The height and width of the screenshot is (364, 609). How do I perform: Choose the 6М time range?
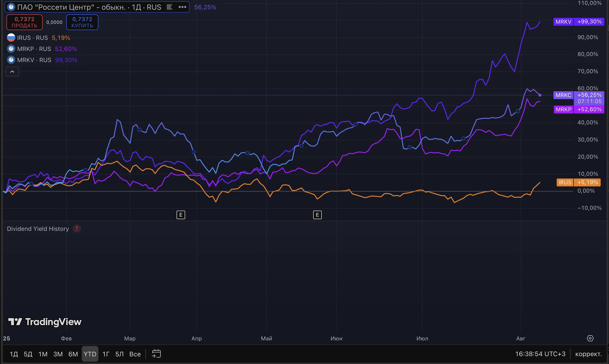click(x=73, y=354)
